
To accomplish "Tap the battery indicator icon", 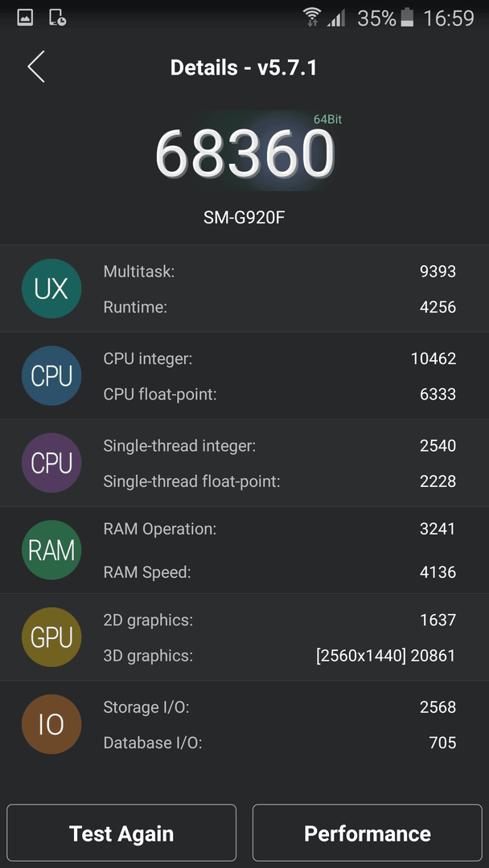I will point(408,18).
